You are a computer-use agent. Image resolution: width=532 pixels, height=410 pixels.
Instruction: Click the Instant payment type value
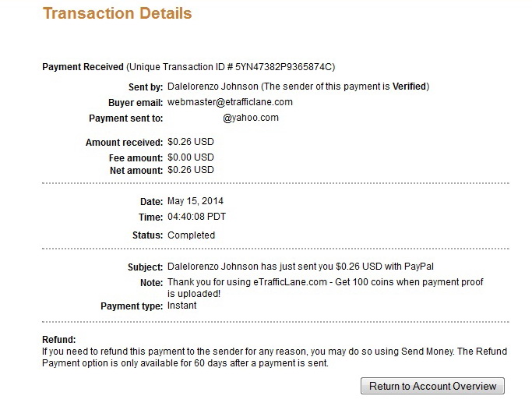click(x=181, y=306)
